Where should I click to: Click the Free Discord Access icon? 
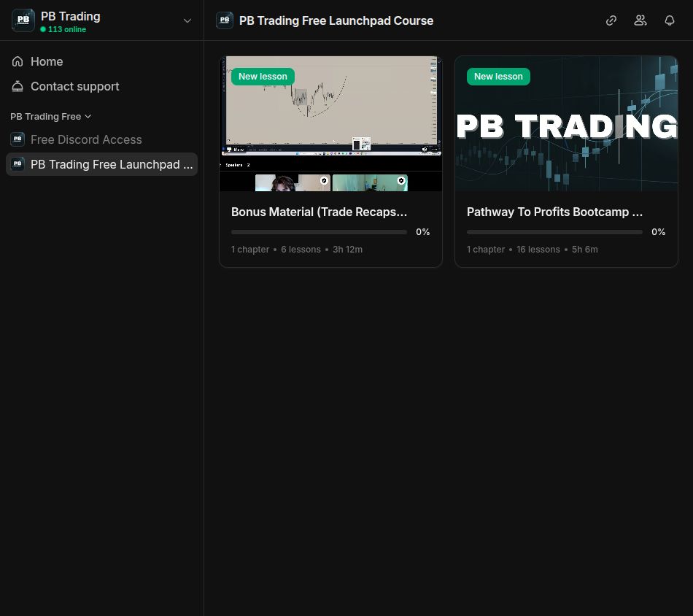coord(18,139)
